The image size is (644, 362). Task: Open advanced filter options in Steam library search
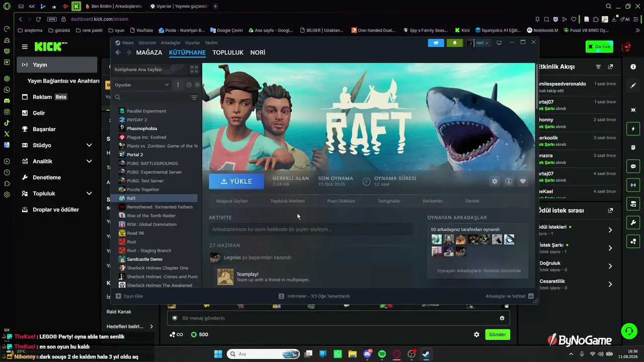(x=194, y=98)
